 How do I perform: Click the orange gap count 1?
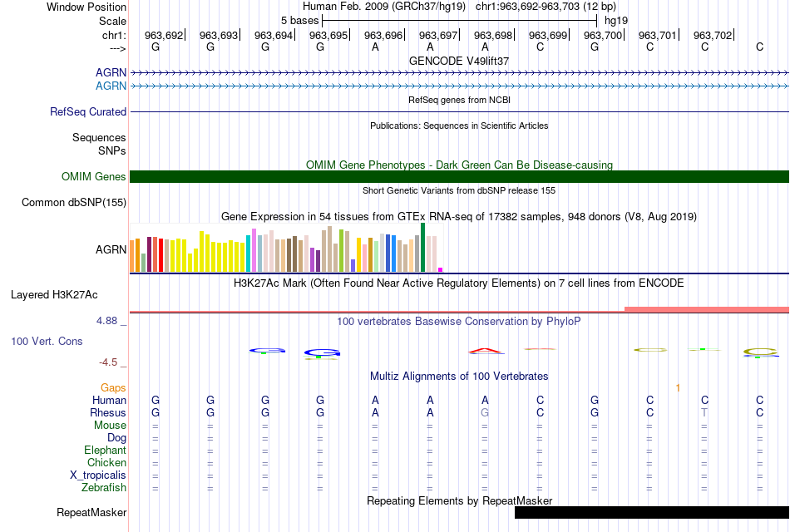click(x=678, y=387)
